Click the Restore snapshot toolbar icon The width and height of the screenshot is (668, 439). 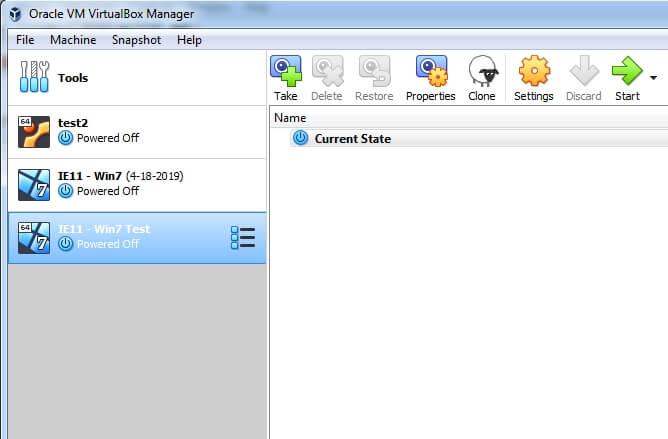click(x=374, y=71)
